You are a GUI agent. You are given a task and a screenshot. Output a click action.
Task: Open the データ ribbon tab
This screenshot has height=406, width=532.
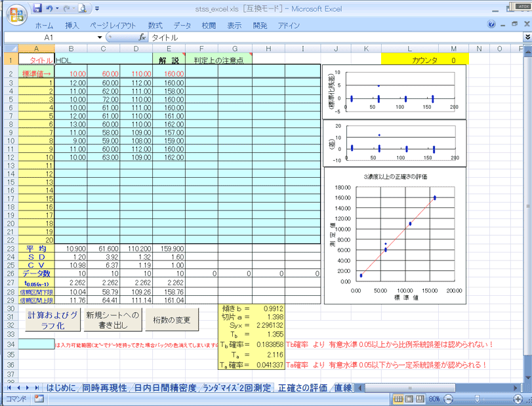click(x=182, y=26)
